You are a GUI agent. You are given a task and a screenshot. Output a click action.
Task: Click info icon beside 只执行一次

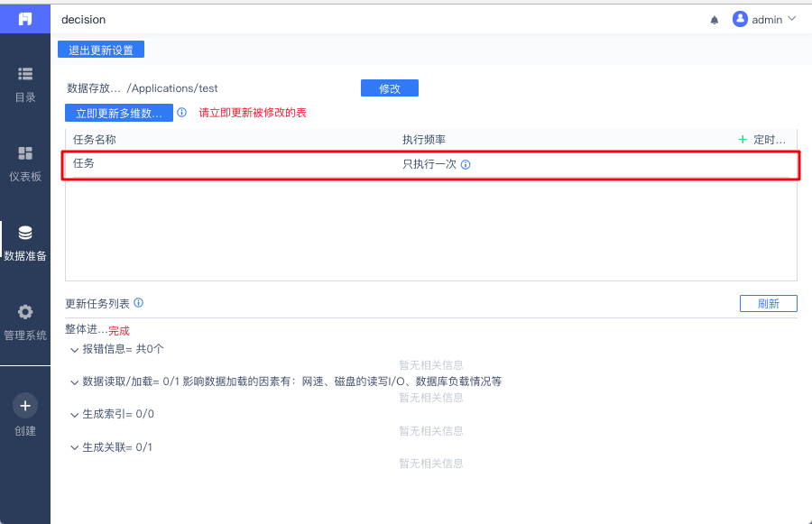click(x=466, y=165)
